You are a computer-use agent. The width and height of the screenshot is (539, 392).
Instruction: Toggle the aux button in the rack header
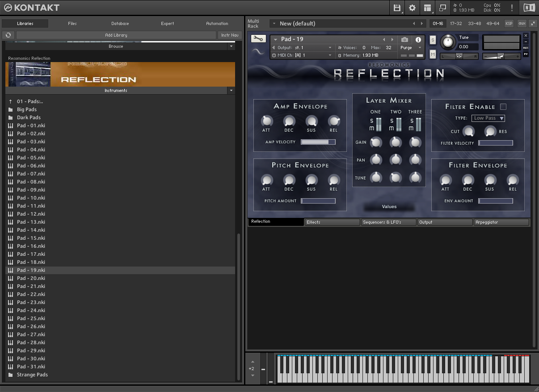[x=522, y=23]
